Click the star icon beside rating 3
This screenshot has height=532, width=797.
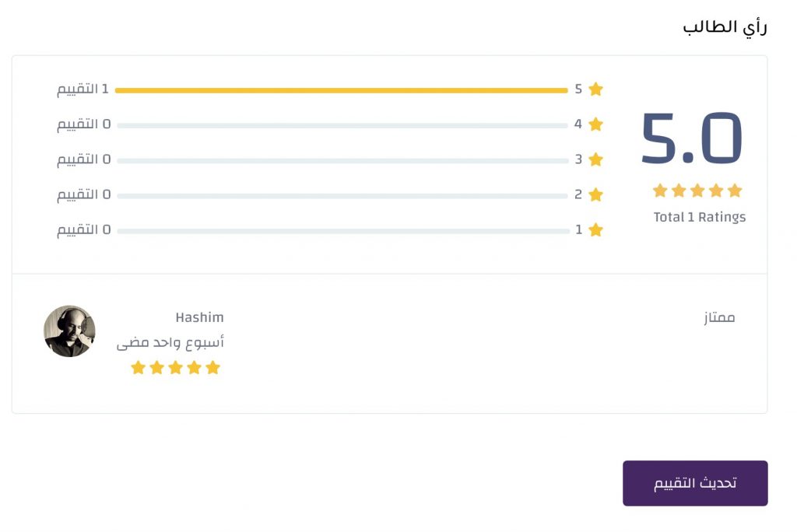click(x=596, y=159)
